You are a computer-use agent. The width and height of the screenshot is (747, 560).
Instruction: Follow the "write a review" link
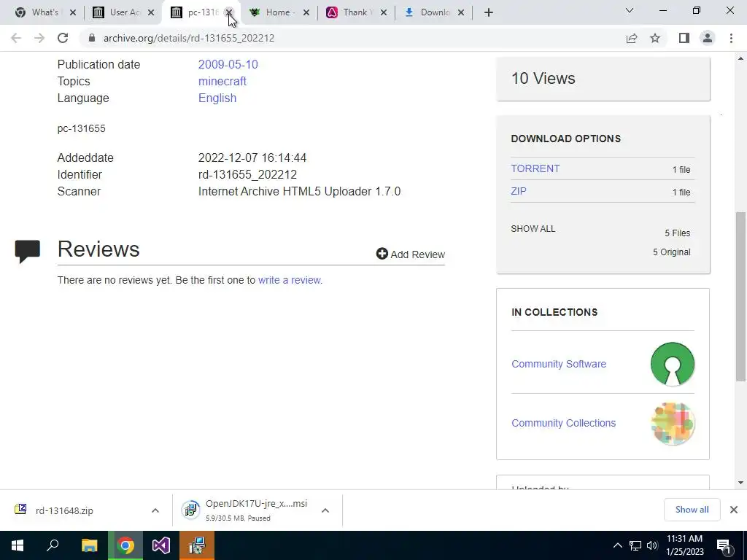[289, 280]
